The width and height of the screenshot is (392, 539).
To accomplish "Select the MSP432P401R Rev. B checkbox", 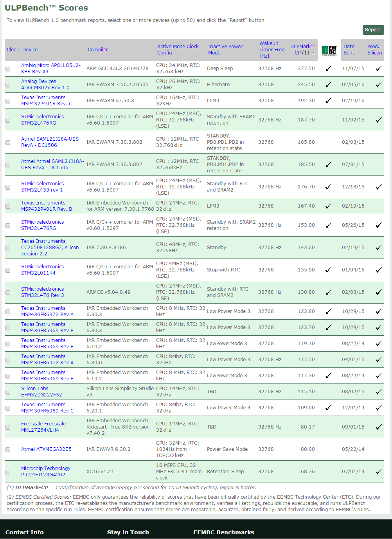I will [8, 206].
